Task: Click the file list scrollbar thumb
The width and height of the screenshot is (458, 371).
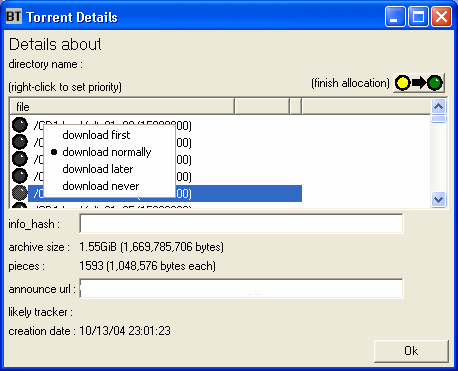Action: tap(438, 119)
